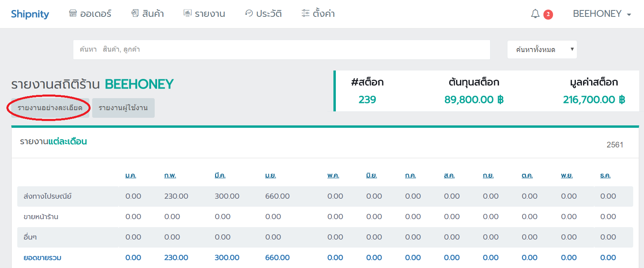Click the history clock icon
The image size is (644, 268).
click(x=249, y=14)
